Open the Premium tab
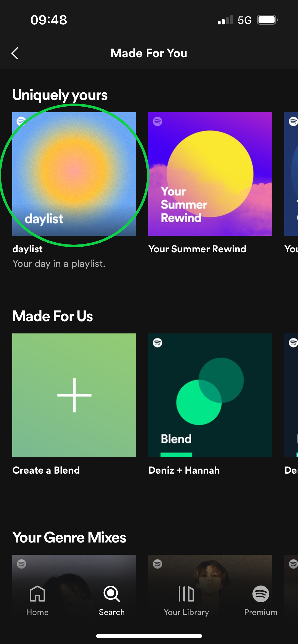This screenshot has width=298, height=644. pos(261,601)
